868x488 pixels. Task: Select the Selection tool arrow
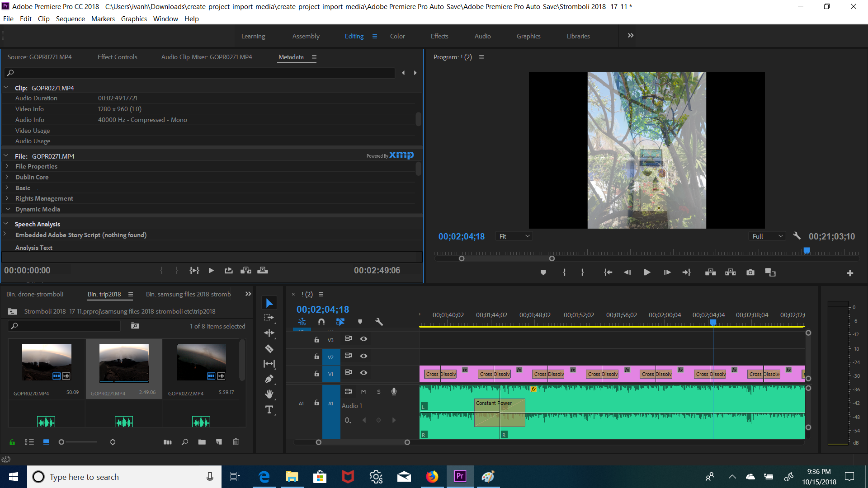point(269,303)
